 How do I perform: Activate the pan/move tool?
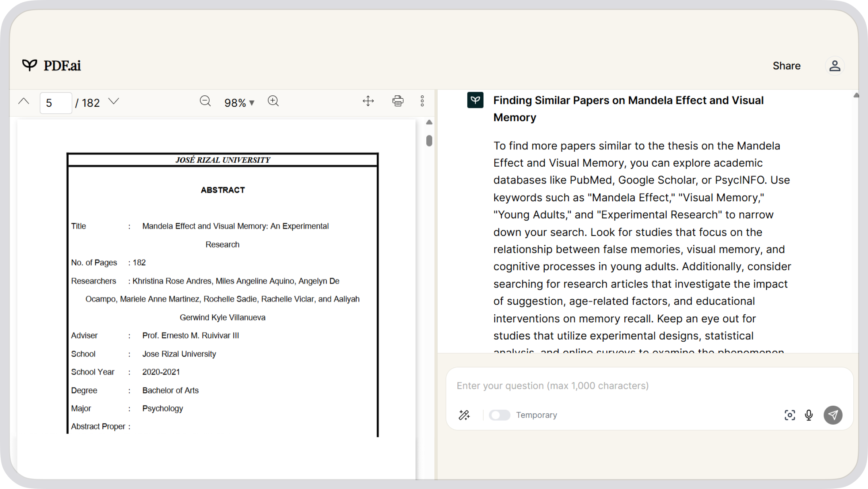(x=368, y=101)
